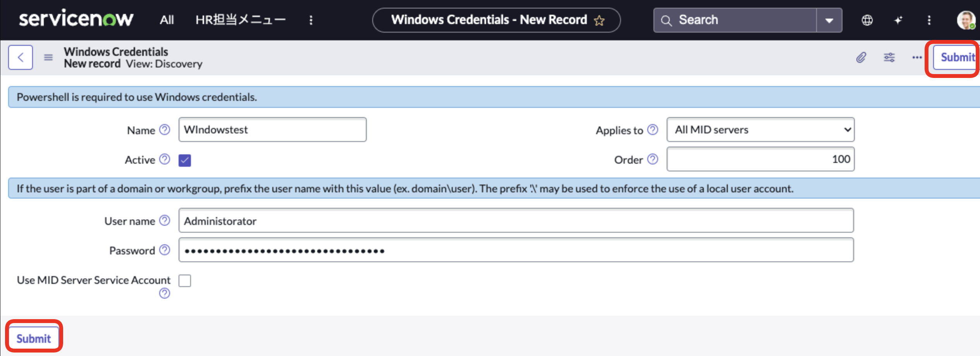
Task: Show help for the Order field
Action: click(653, 159)
